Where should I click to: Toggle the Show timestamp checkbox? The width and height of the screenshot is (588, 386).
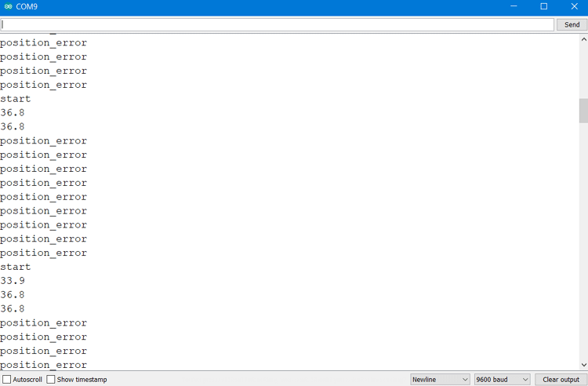pos(51,379)
